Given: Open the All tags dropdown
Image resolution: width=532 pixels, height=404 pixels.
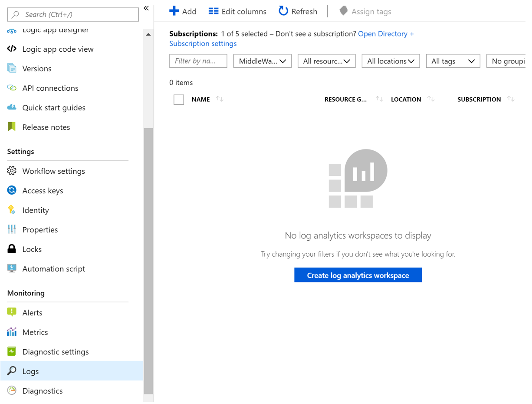Looking at the screenshot, I should point(453,61).
